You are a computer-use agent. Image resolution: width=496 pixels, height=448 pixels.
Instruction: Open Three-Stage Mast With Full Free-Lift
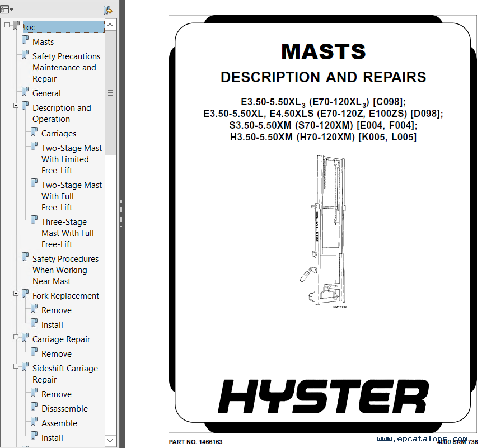[68, 233]
